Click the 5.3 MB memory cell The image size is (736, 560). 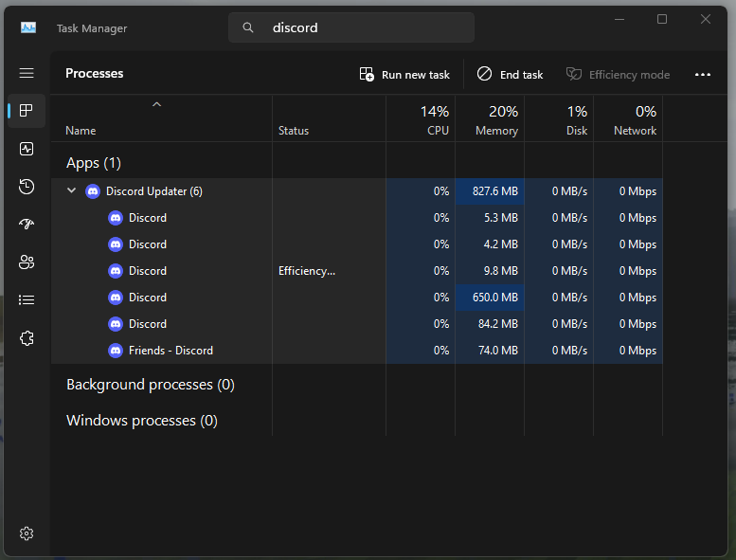pos(490,218)
